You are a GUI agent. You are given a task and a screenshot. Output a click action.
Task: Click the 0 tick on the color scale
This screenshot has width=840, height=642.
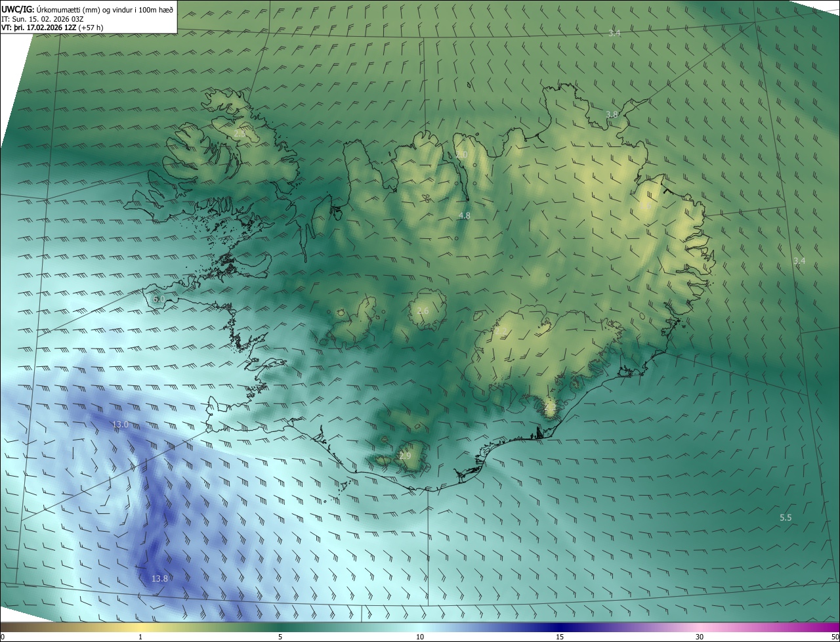3,637
